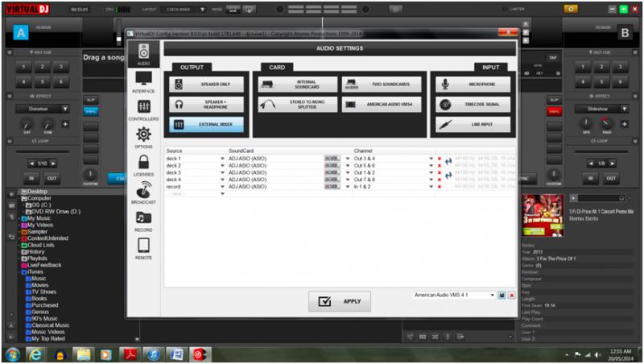Click the ASIO settings button for deck 1
This screenshot has height=364, width=644.
(x=332, y=159)
